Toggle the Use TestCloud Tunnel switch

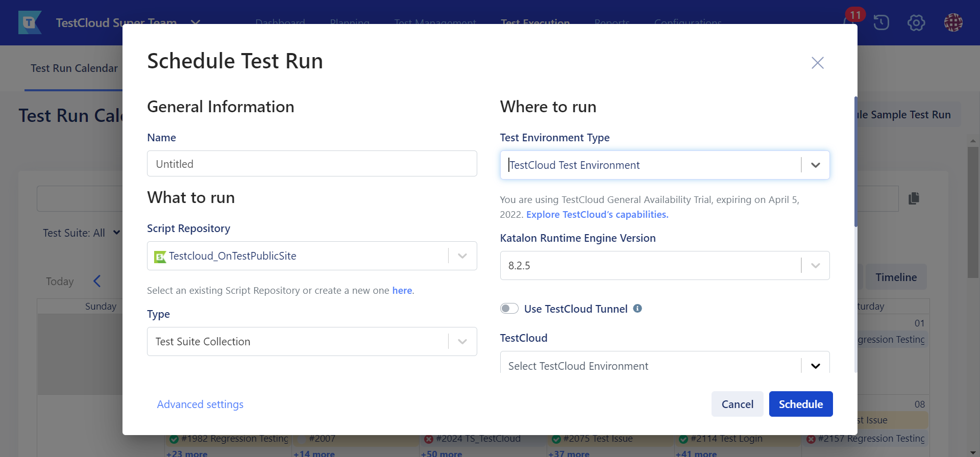509,309
